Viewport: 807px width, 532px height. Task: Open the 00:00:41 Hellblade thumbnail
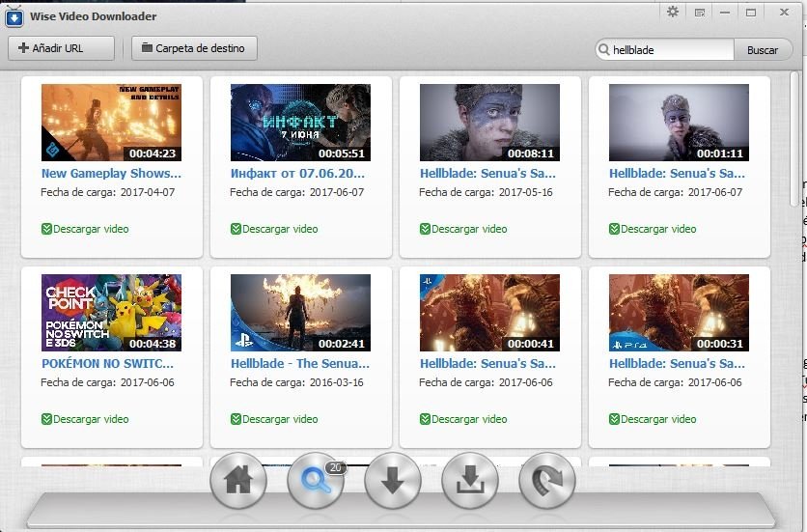489,313
